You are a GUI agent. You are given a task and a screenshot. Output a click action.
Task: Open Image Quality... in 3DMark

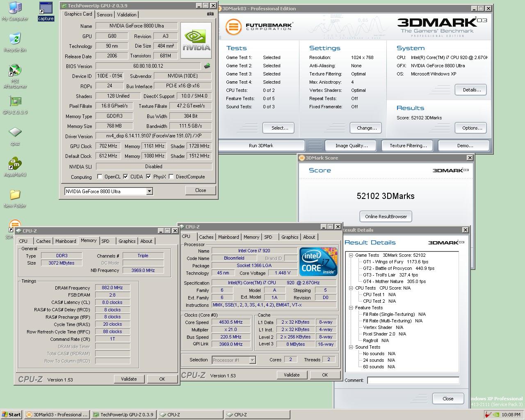tap(352, 146)
